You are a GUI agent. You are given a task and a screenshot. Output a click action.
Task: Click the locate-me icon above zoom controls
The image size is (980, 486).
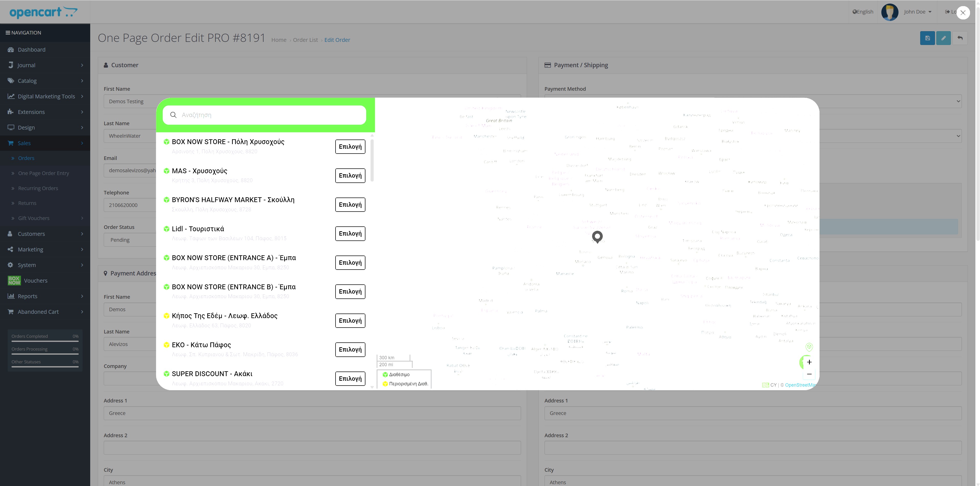click(x=809, y=347)
